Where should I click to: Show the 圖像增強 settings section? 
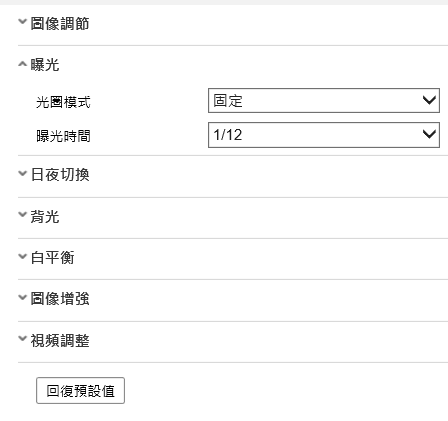(x=60, y=299)
